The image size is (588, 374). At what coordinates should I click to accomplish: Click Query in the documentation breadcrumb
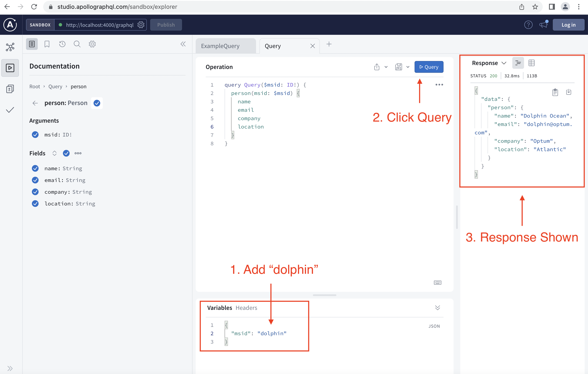tap(55, 86)
